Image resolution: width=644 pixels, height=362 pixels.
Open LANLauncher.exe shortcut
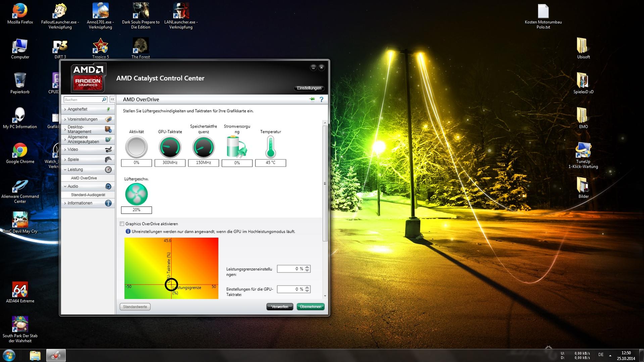(x=181, y=16)
